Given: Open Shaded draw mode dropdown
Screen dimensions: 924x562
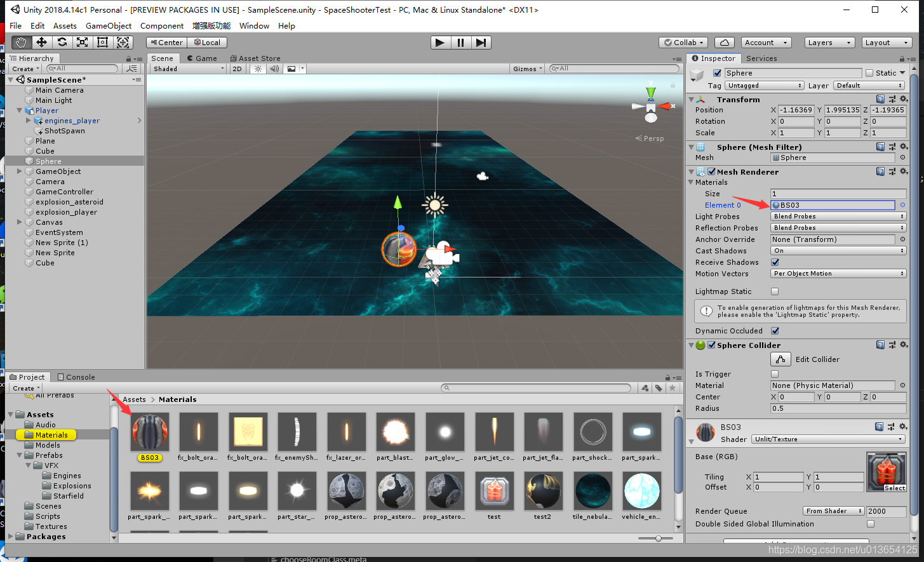Looking at the screenshot, I should pyautogui.click(x=189, y=69).
